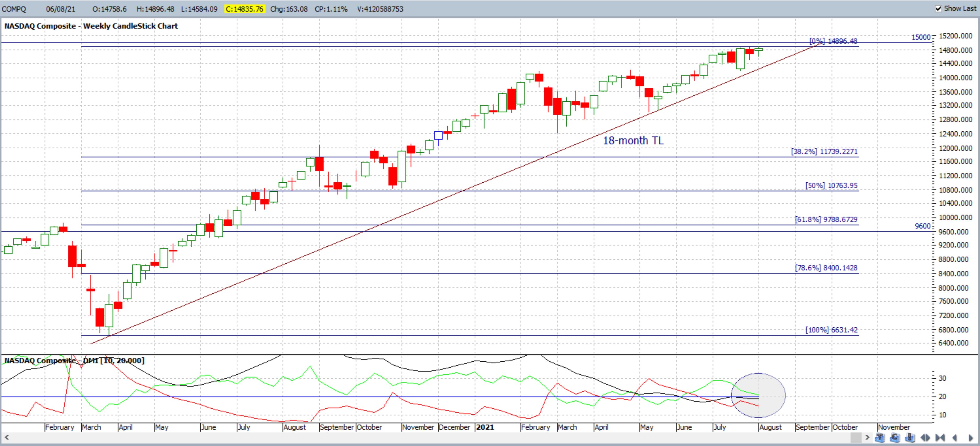Viewport: 980px width, 446px height.
Task: Click the CP:1.11% percent change
Action: (x=331, y=9)
